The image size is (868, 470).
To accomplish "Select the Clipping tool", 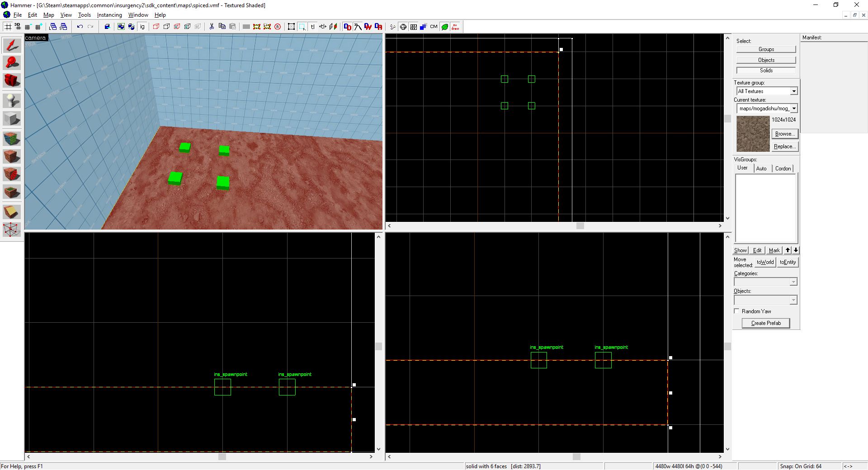I will pos(12,212).
